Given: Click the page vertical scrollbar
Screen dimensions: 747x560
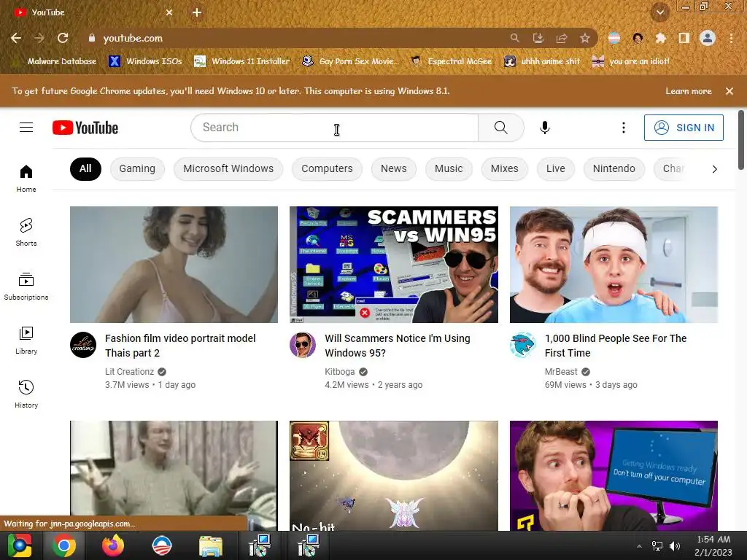Looking at the screenshot, I should [741, 139].
